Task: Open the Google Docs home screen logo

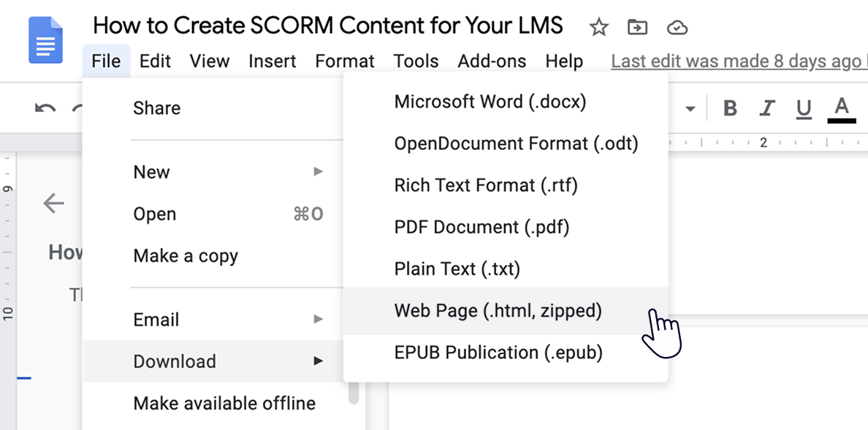Action: (44, 40)
